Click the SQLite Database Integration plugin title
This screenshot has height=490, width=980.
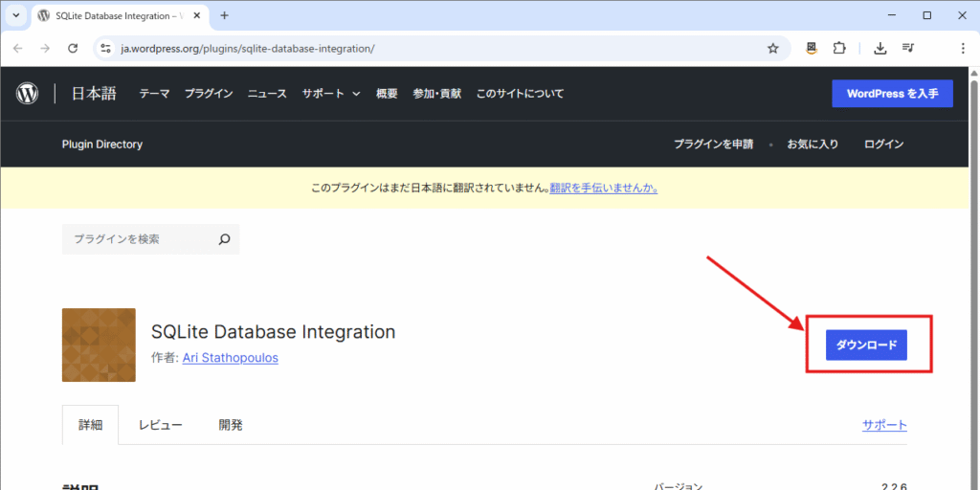click(273, 332)
